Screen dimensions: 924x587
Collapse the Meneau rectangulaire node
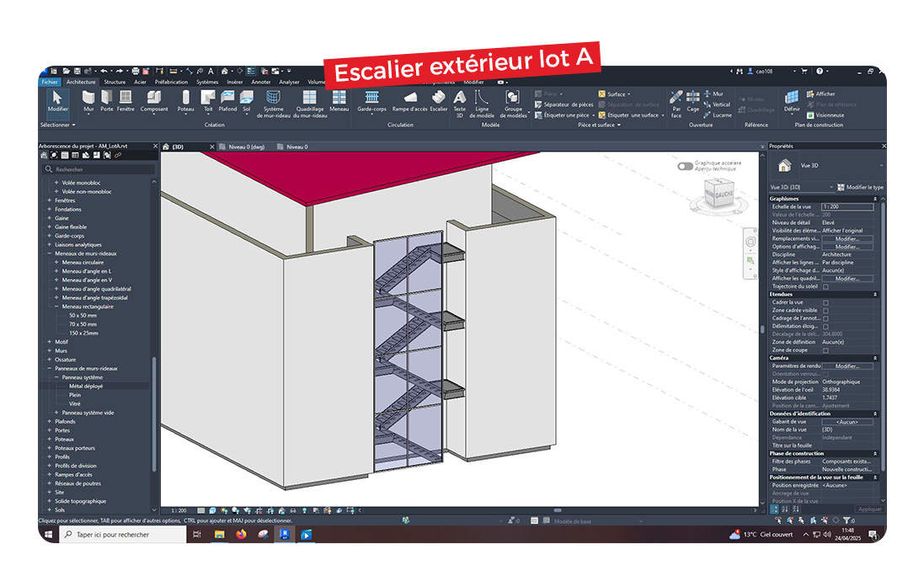pyautogui.click(x=56, y=307)
